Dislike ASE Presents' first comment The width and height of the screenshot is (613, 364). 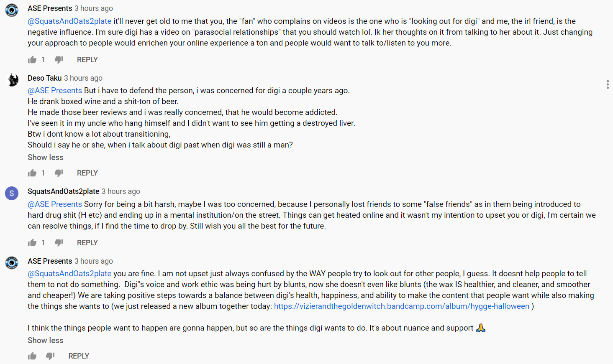coord(59,60)
